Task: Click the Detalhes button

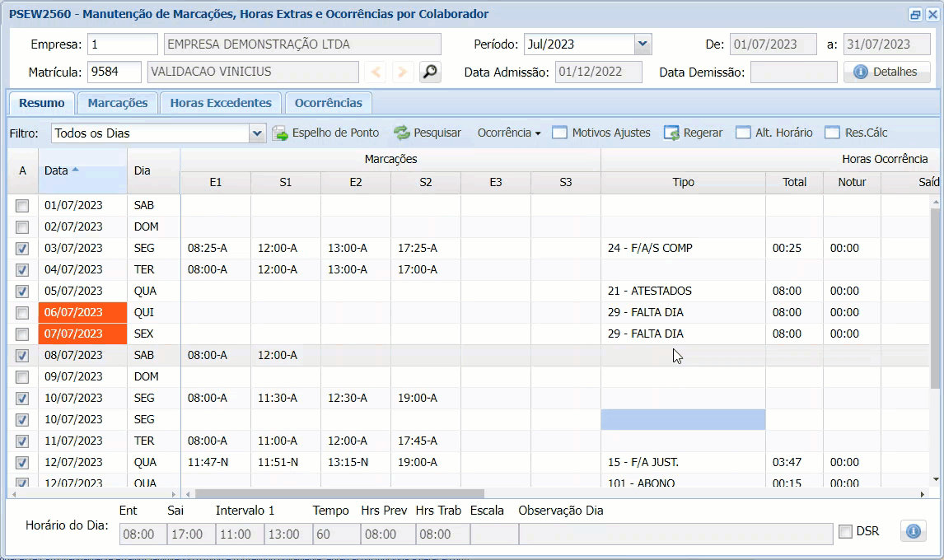Action: point(886,72)
